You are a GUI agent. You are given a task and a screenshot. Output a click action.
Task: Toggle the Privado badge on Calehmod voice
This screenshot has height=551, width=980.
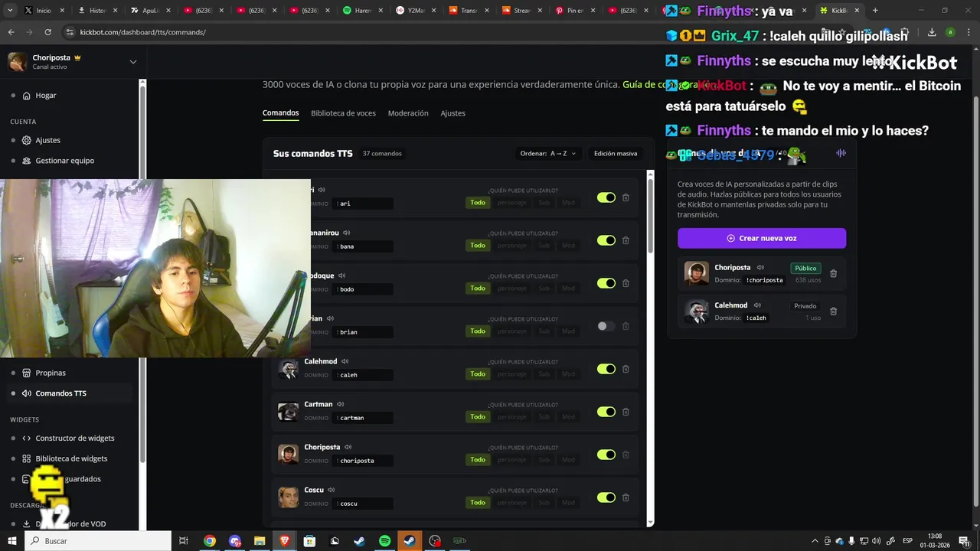pyautogui.click(x=805, y=306)
